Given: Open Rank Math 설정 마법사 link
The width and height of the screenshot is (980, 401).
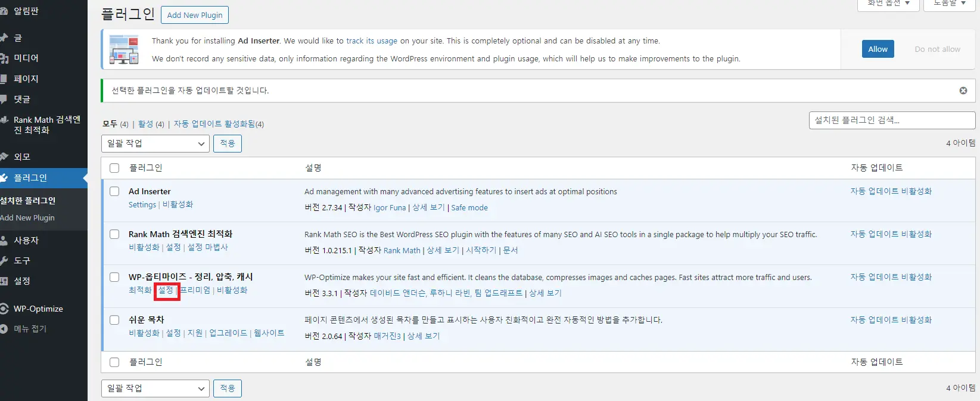Looking at the screenshot, I should 208,247.
